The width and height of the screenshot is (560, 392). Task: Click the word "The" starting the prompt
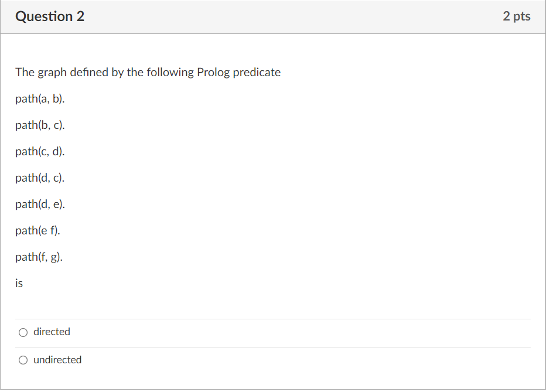[x=25, y=72]
